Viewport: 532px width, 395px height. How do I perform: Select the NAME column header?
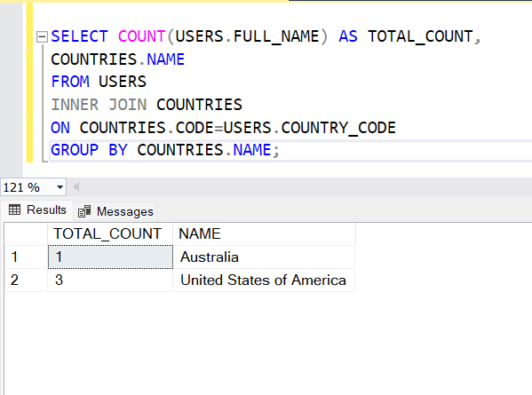tap(264, 234)
